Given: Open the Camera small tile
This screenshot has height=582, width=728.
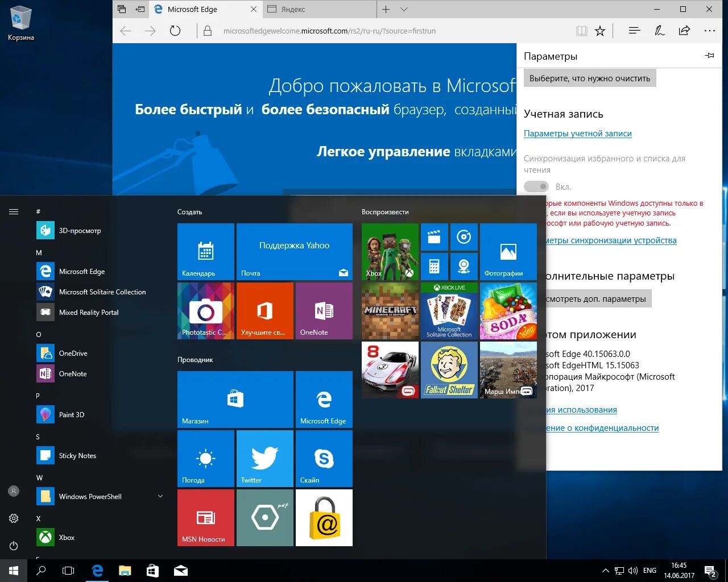Looking at the screenshot, I should 464,267.
